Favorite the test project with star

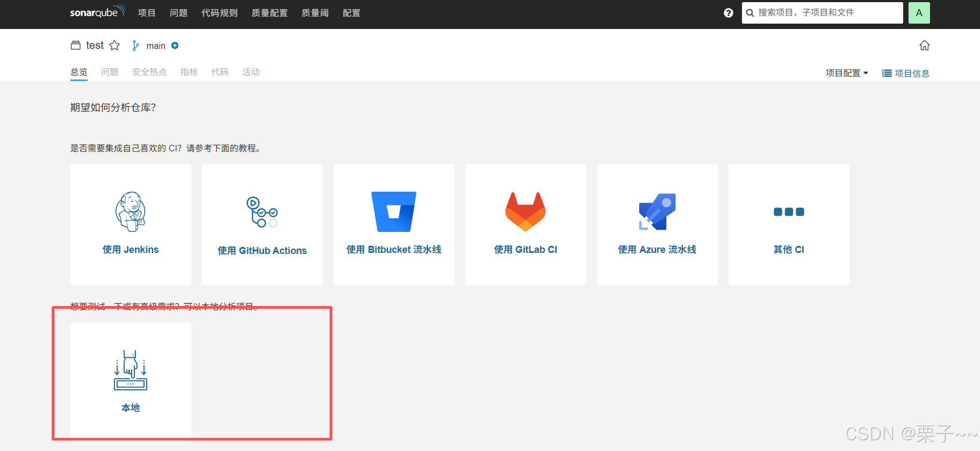click(114, 46)
